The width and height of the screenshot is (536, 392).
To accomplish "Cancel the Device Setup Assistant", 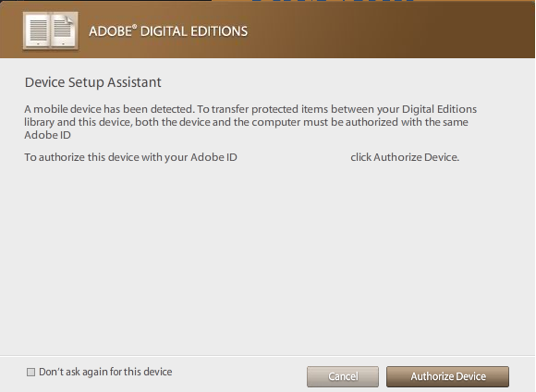I will [x=343, y=376].
